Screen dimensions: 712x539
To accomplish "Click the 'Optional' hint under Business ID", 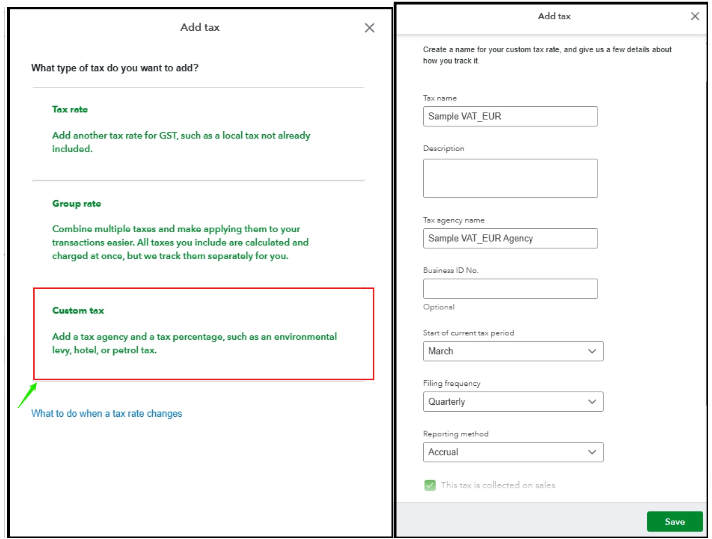I will (439, 307).
